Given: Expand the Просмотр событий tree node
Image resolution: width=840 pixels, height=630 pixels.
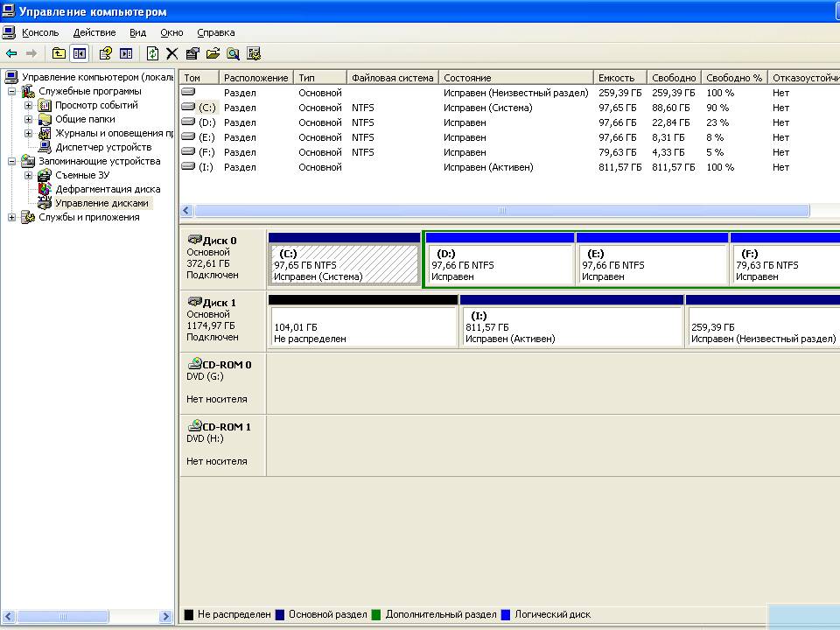Looking at the screenshot, I should click(28, 105).
